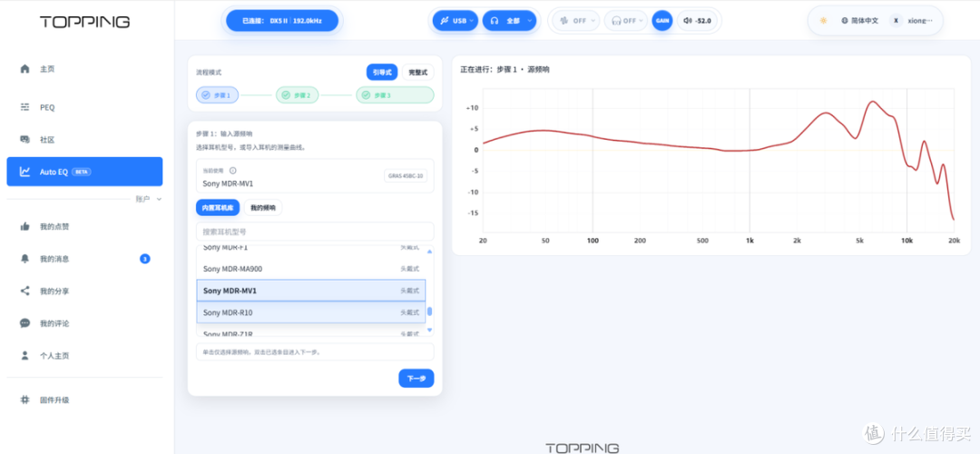980x454 pixels.
Task: Click the 正在进行：步骤 1 chart title
Action: [x=505, y=69]
